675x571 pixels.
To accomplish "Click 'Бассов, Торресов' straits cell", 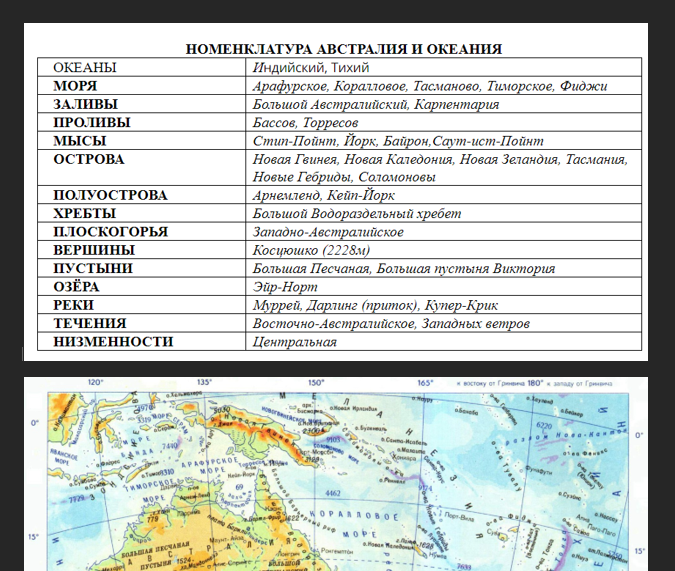I will point(305,122).
